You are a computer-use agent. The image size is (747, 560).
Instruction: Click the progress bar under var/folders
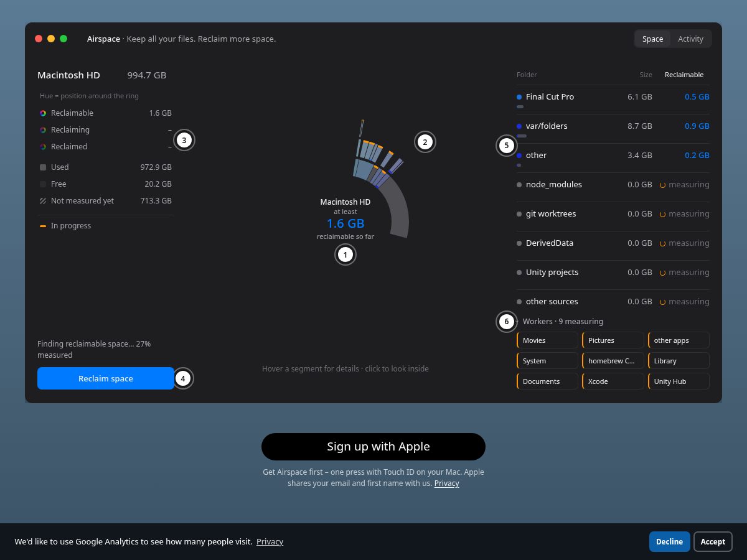[x=522, y=136]
